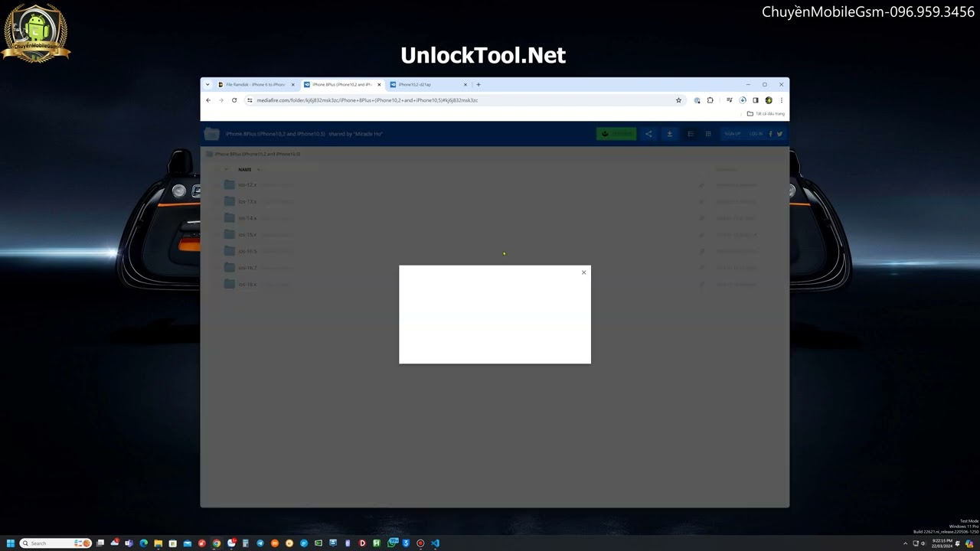This screenshot has width=980, height=551.
Task: Open a new Chrome tab
Action: pos(479,85)
